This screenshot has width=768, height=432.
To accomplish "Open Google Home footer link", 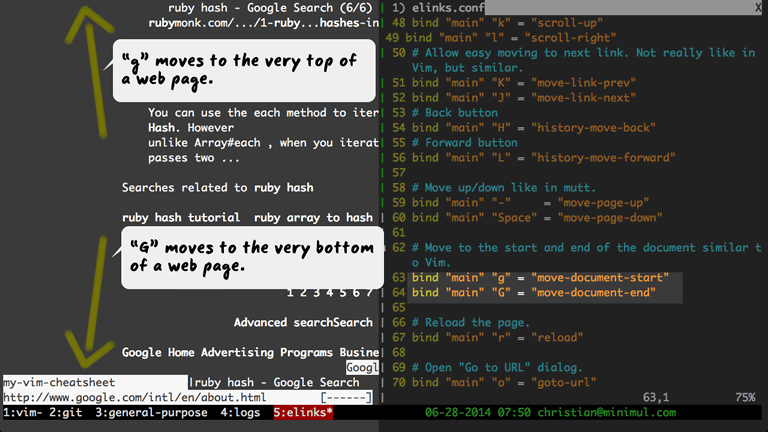I will 158,353.
